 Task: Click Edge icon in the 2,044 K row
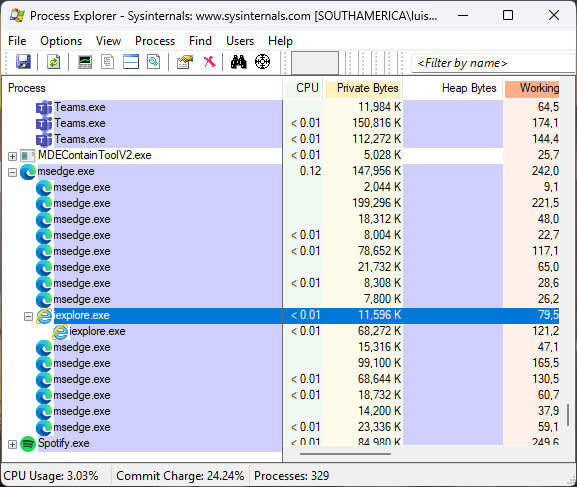click(44, 188)
